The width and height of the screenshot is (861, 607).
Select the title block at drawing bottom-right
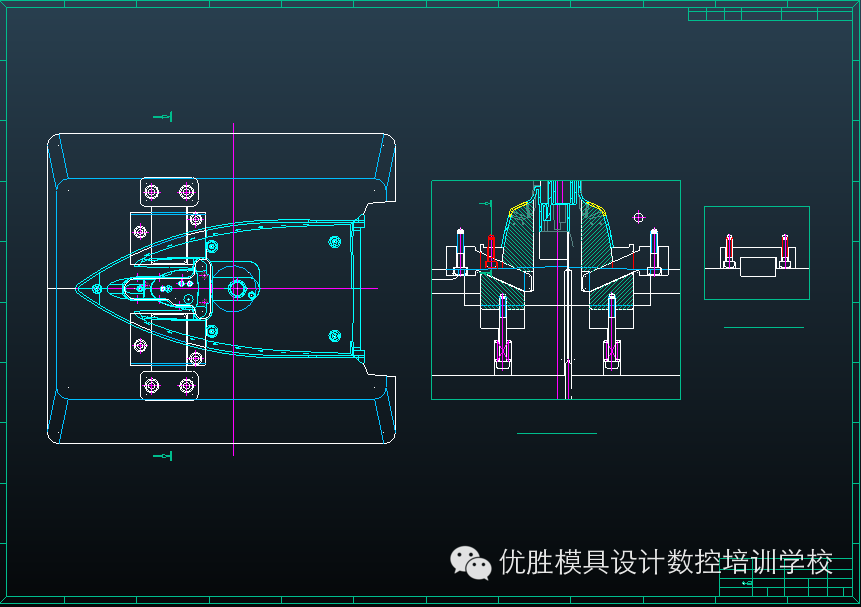(786, 578)
